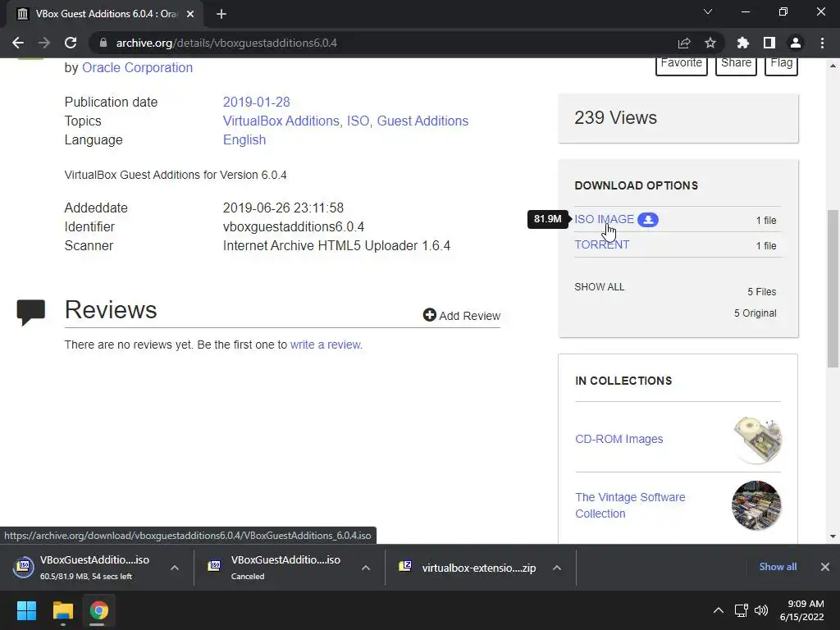
Task: Open Chrome three-dot menu
Action: pyautogui.click(x=822, y=43)
